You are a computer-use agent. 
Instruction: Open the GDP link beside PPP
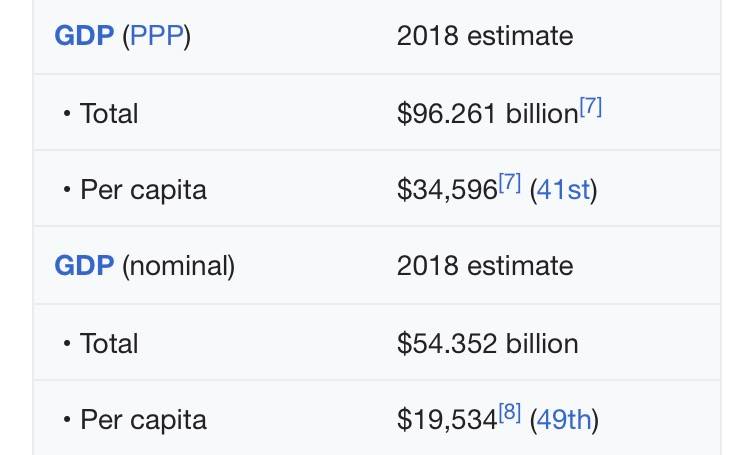83,37
